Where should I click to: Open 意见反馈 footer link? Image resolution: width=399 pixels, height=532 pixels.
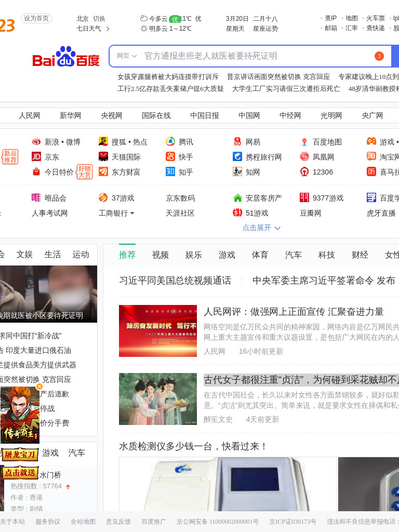click(118, 522)
